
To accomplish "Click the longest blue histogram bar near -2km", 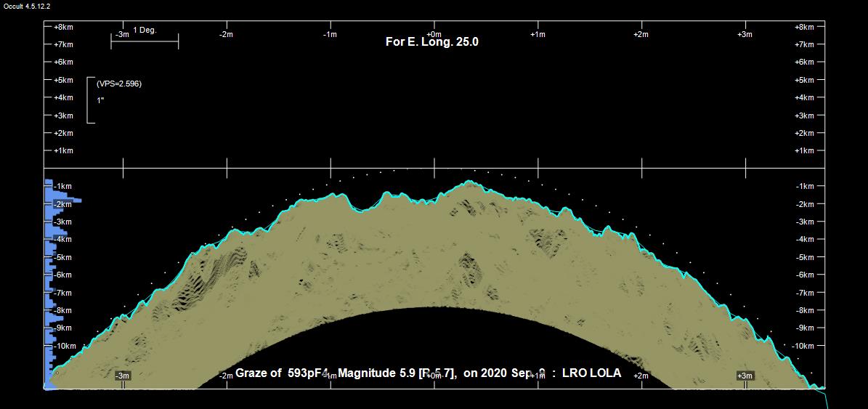I will (65, 201).
